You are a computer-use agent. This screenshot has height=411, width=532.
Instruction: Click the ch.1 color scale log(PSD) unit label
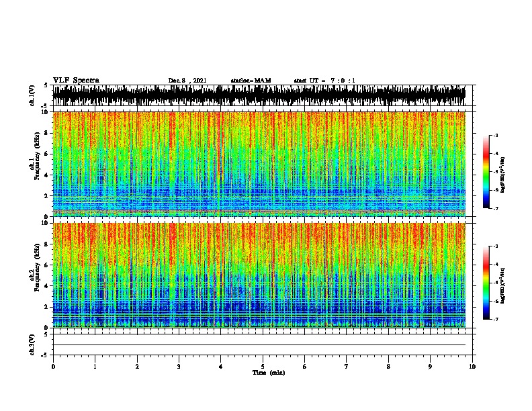[503, 175]
